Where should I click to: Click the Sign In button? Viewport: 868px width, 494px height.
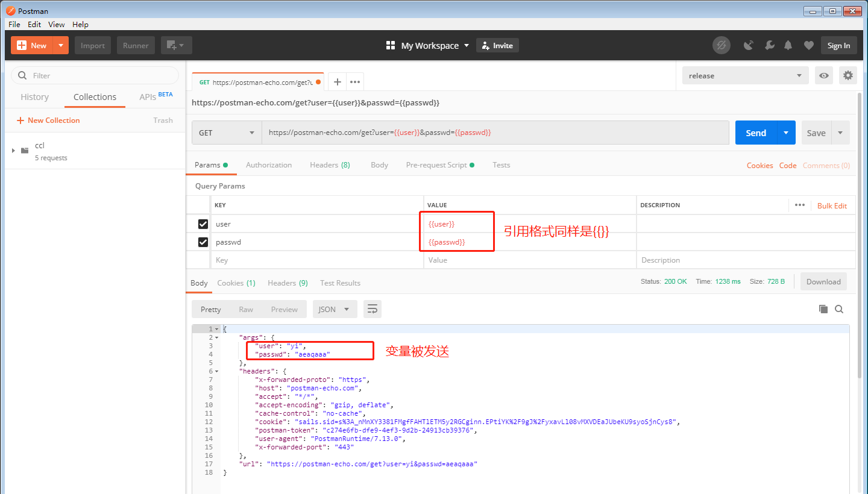click(x=838, y=45)
